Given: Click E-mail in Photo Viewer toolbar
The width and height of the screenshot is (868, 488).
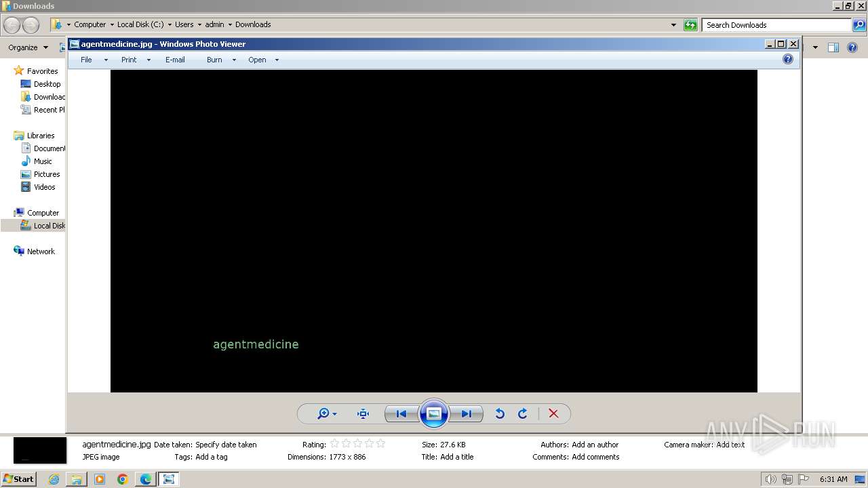Looking at the screenshot, I should point(175,60).
